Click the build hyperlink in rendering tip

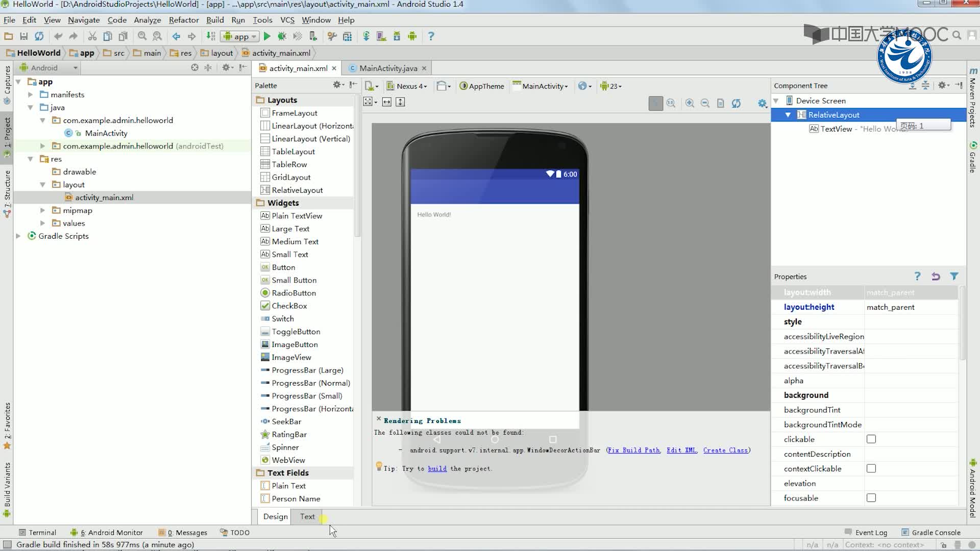pos(437,468)
